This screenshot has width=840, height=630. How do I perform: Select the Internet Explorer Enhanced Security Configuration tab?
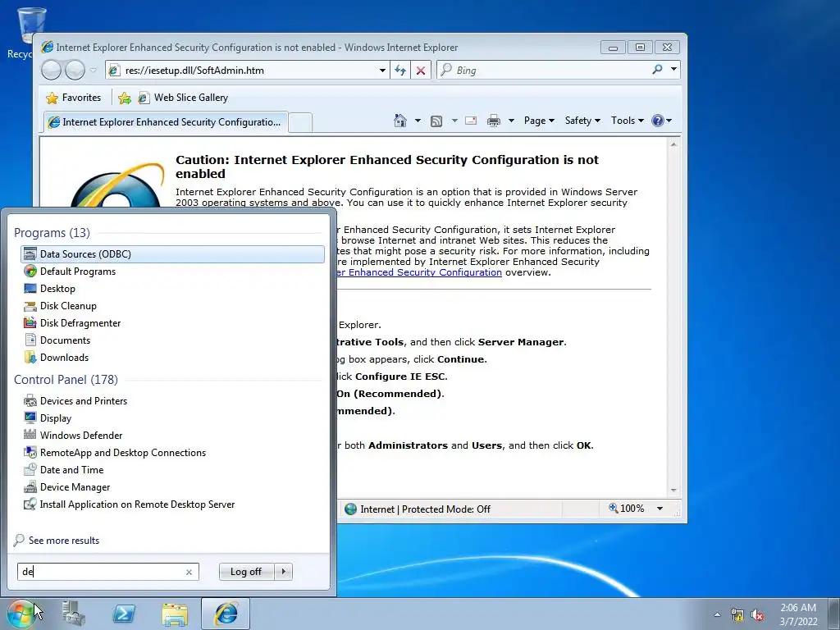tap(165, 122)
